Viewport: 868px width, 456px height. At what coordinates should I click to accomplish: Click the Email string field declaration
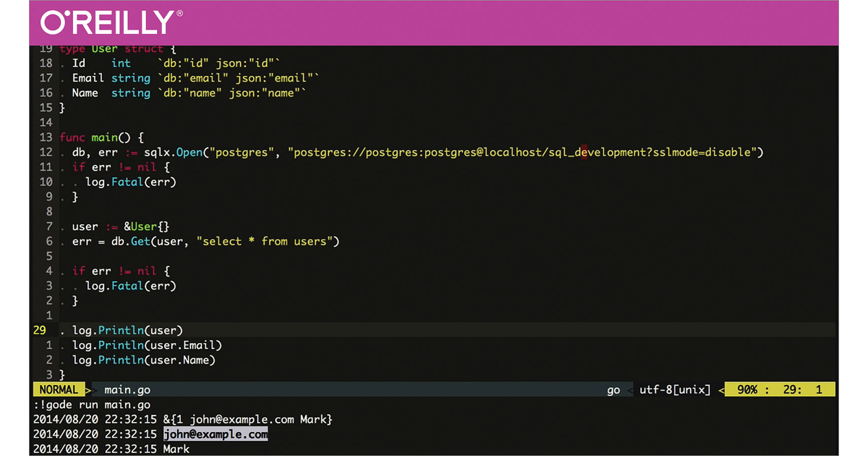coord(195,78)
